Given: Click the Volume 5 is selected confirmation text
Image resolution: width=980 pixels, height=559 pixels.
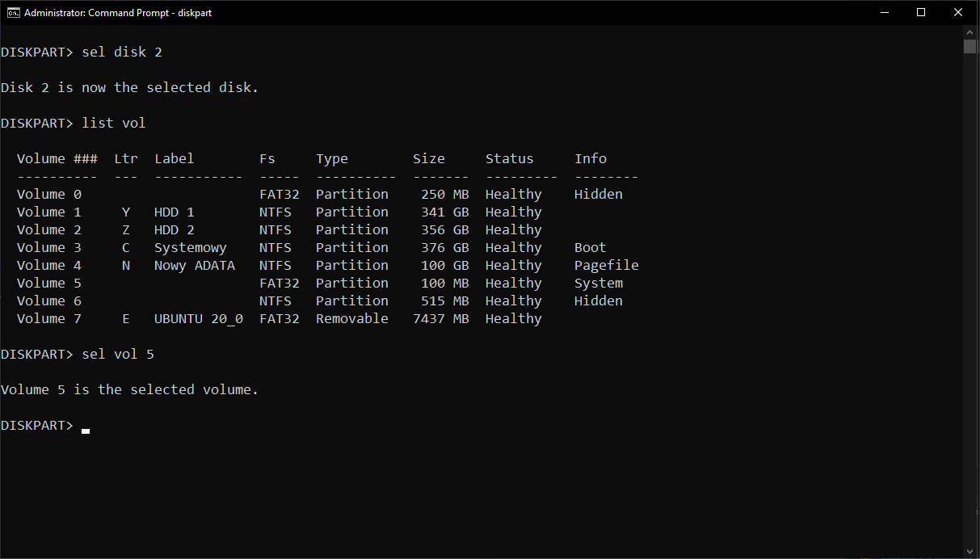Looking at the screenshot, I should [129, 389].
